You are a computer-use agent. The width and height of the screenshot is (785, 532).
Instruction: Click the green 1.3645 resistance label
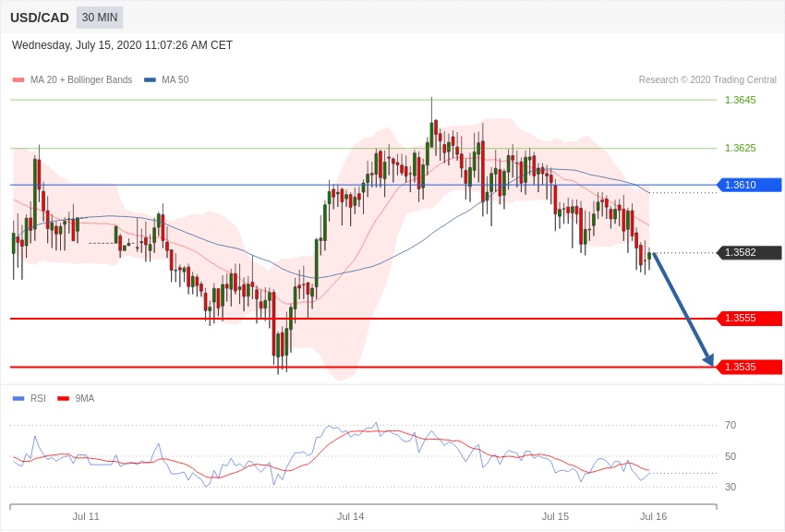[x=740, y=100]
